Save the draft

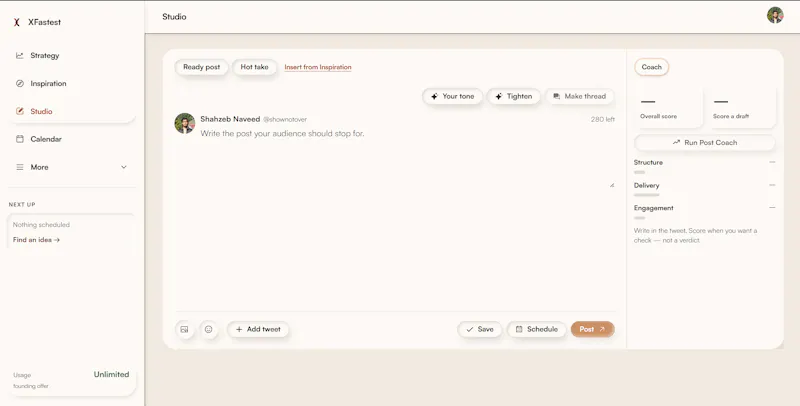click(480, 329)
